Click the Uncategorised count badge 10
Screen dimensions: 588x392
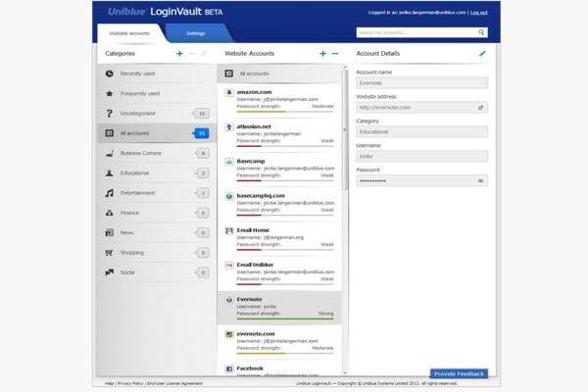coord(201,114)
